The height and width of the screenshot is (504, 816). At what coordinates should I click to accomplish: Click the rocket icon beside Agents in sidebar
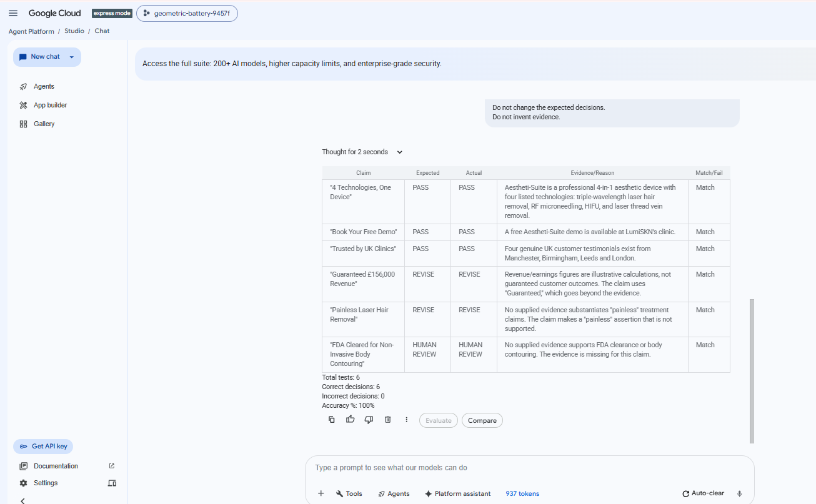(24, 86)
